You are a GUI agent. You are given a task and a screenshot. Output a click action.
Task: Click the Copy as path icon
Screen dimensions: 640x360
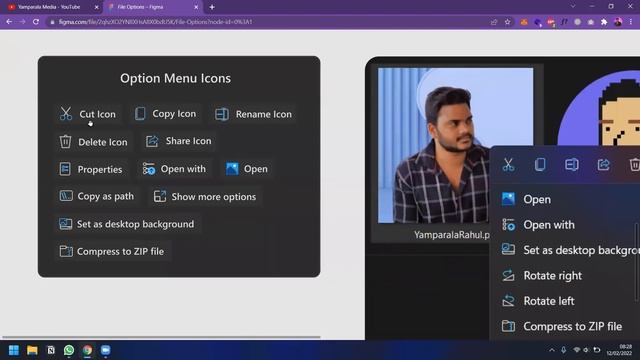coord(66,196)
